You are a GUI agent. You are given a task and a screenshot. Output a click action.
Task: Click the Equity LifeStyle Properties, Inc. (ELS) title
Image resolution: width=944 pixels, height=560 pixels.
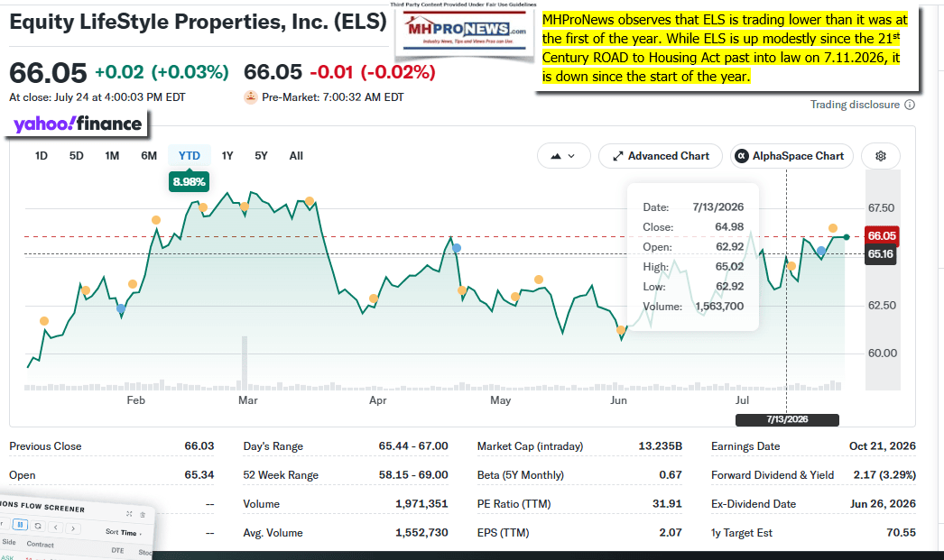point(198,23)
